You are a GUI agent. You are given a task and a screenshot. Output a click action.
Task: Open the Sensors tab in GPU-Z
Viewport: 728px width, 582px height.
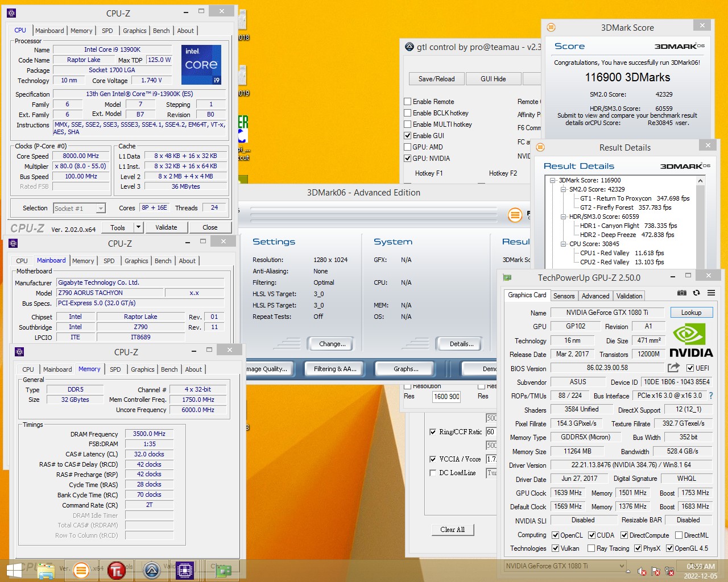click(564, 296)
